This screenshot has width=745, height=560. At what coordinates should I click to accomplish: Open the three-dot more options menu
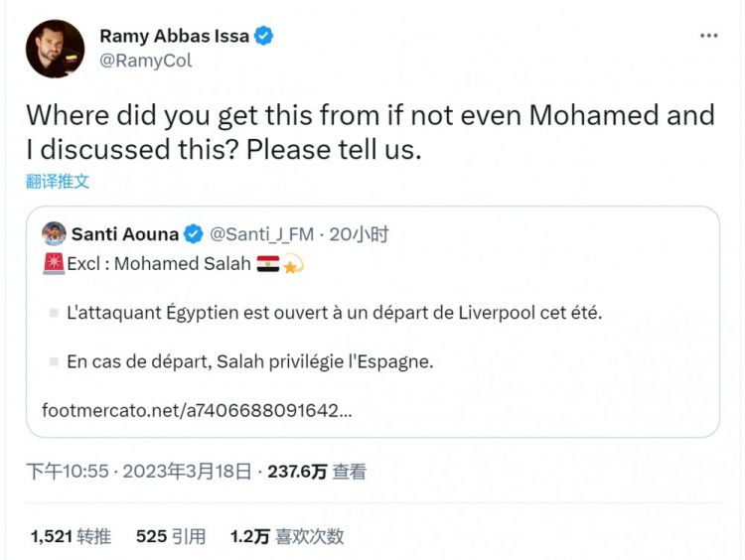(708, 35)
